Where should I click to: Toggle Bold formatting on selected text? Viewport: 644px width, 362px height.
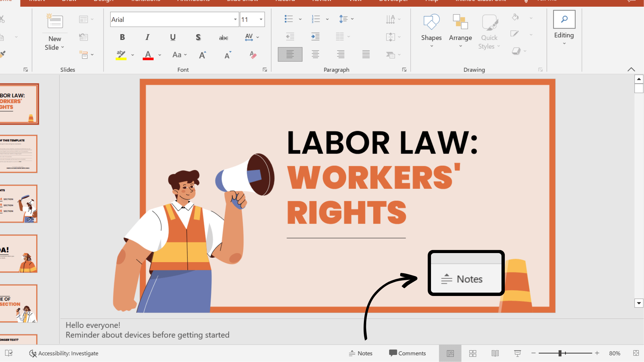tap(122, 37)
